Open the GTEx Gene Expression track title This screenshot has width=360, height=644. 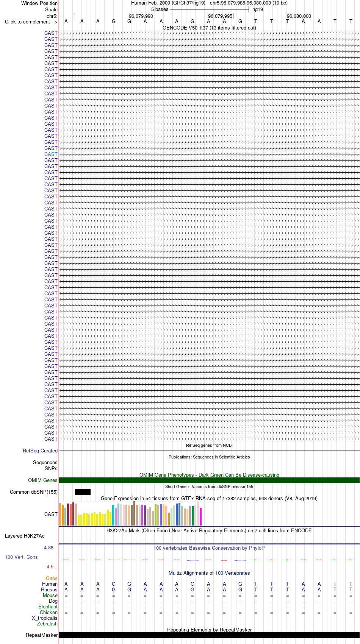click(x=209, y=499)
